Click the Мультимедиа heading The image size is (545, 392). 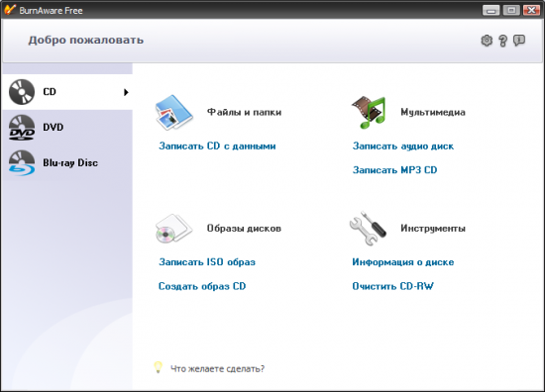coord(433,113)
